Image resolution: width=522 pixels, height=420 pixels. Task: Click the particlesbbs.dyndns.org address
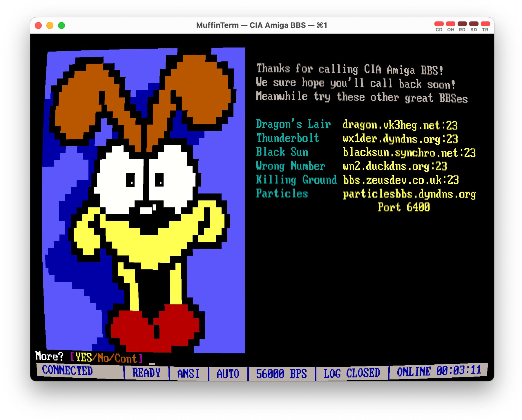click(409, 194)
